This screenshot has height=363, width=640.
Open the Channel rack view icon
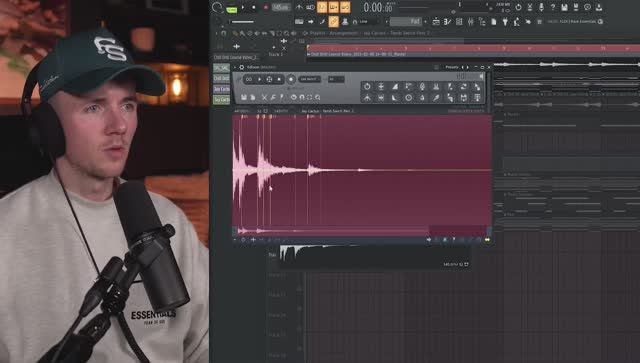click(x=459, y=22)
